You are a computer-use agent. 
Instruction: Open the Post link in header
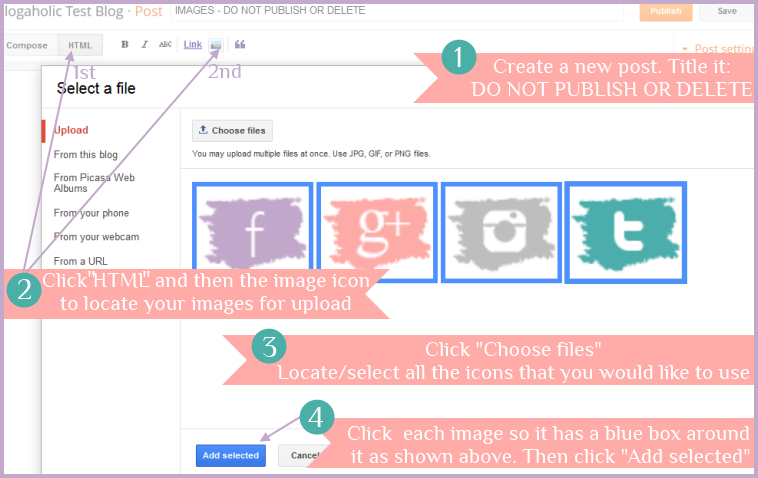point(148,12)
